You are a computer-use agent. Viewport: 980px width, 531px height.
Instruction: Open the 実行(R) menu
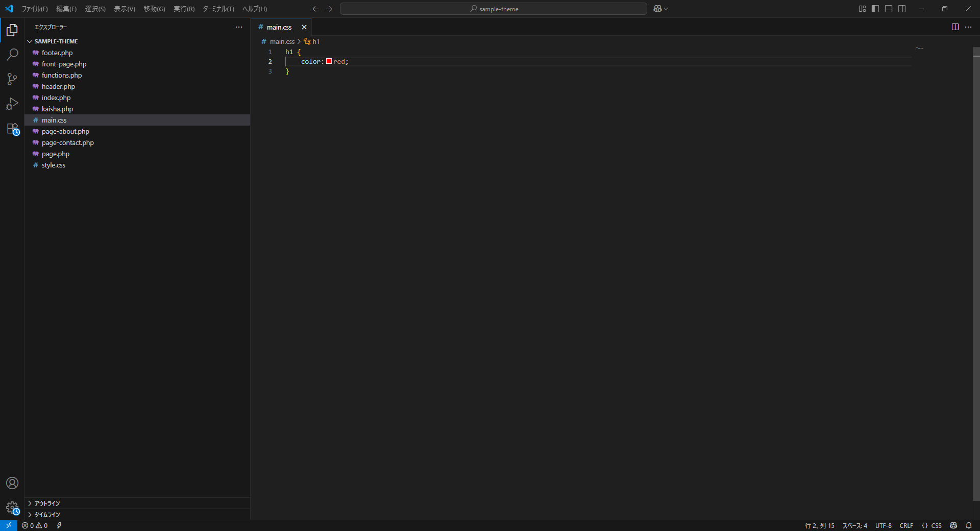(x=184, y=9)
